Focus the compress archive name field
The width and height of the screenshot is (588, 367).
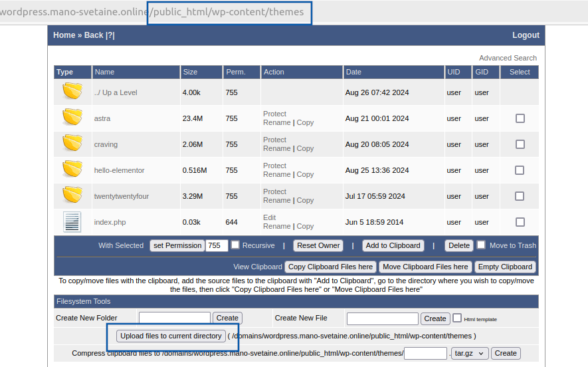(x=426, y=353)
